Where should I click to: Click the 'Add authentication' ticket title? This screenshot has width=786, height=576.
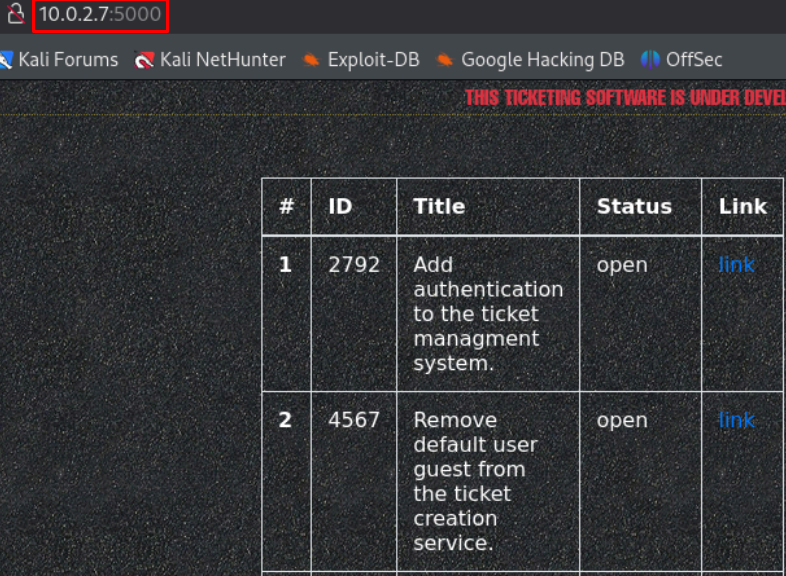coord(488,314)
